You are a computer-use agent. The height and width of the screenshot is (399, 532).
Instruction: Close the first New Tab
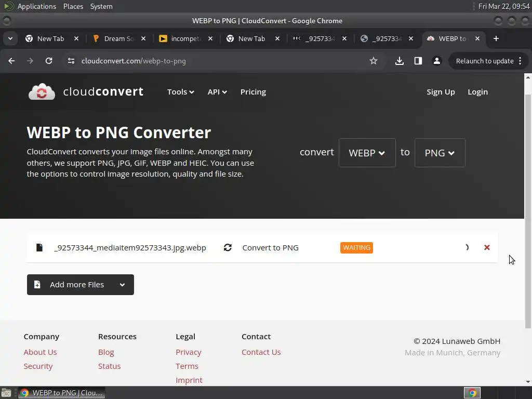(76, 38)
